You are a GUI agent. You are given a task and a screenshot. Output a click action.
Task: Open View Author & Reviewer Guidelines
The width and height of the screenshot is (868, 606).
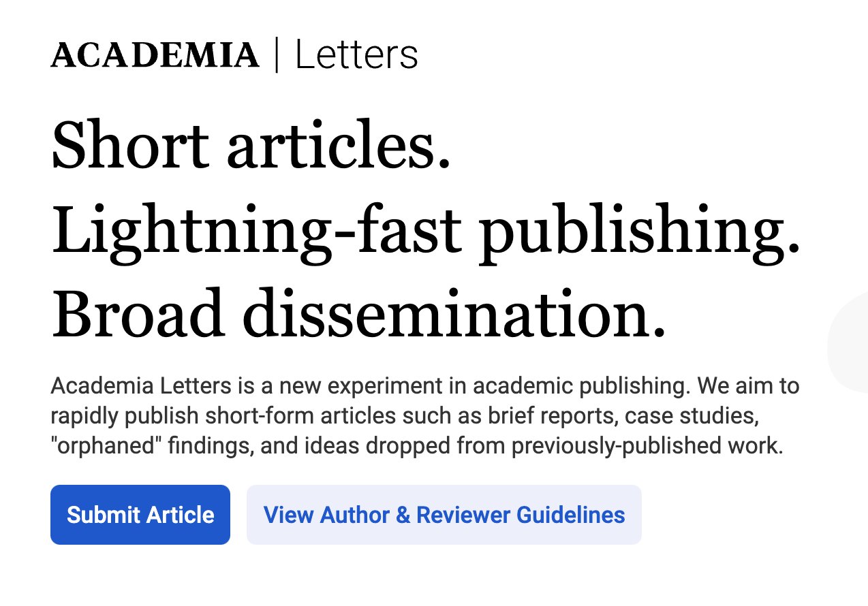pyautogui.click(x=444, y=515)
